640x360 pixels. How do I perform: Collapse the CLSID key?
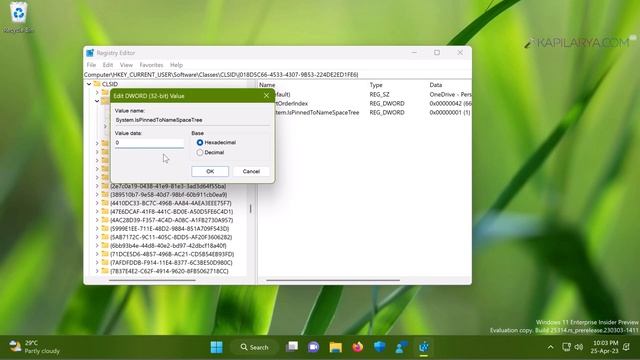click(x=89, y=84)
